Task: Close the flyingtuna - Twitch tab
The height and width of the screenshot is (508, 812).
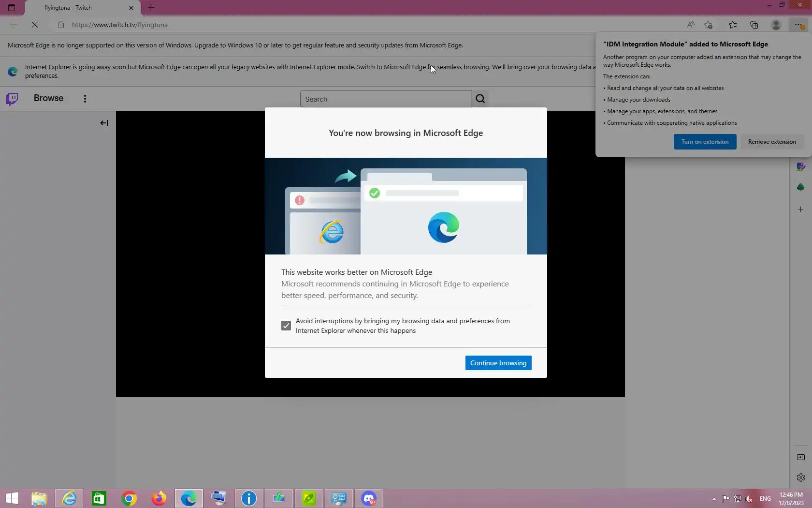Action: 131,8
